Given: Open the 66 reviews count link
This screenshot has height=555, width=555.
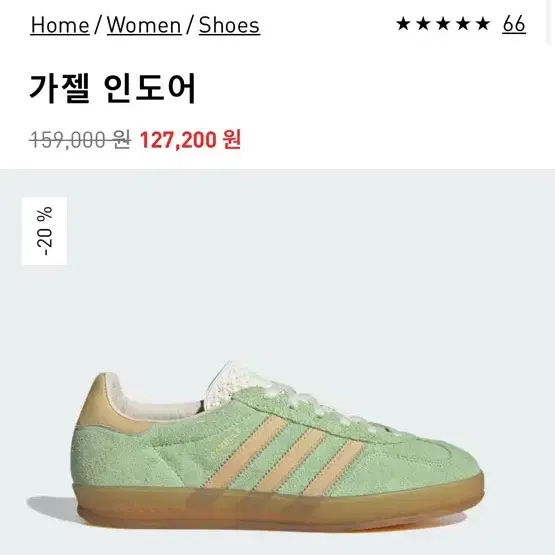Looking at the screenshot, I should click(x=514, y=24).
